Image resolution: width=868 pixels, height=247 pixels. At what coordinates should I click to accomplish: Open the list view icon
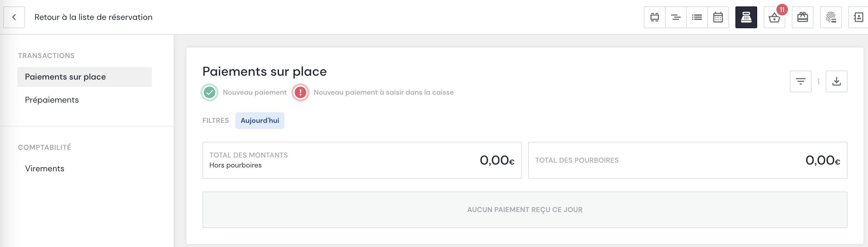[x=697, y=17]
